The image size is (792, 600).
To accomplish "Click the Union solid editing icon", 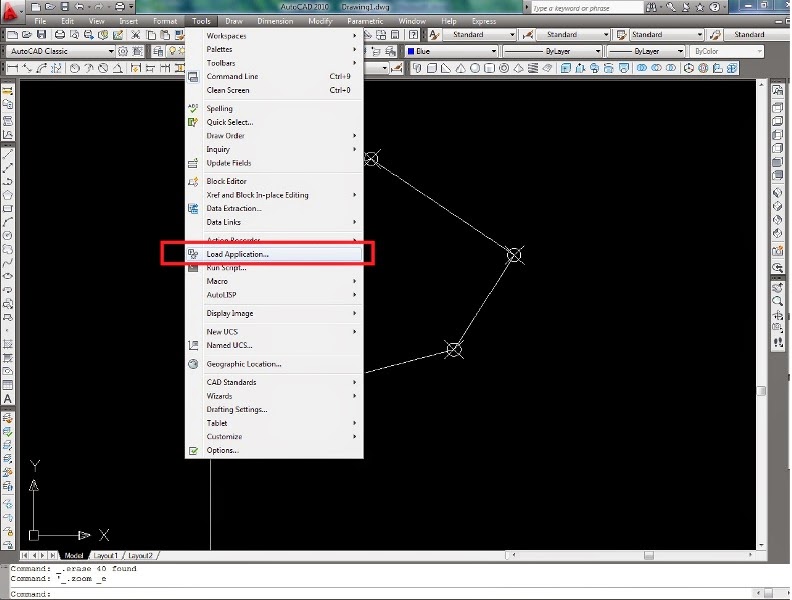I will click(x=642, y=68).
